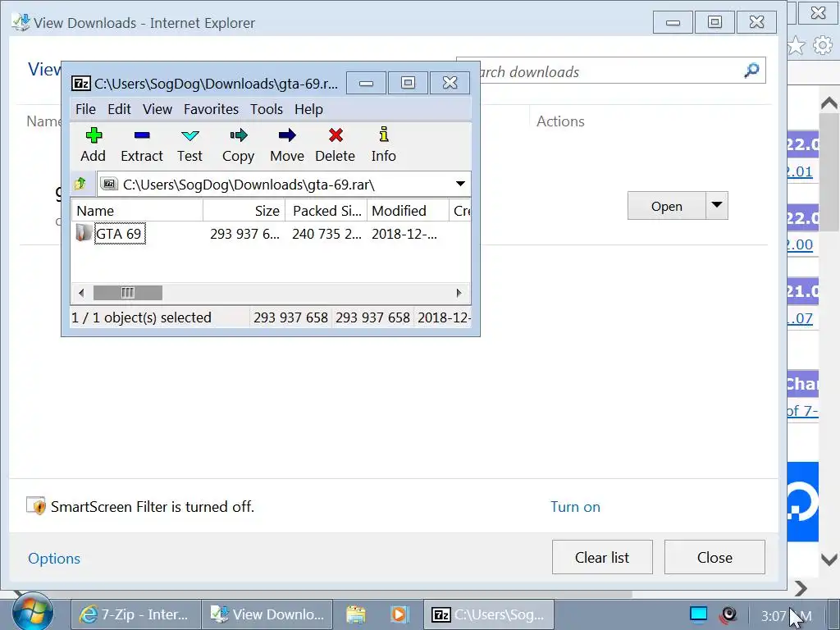Sort by the Size column header
Image resolution: width=840 pixels, height=630 pixels.
pyautogui.click(x=244, y=211)
